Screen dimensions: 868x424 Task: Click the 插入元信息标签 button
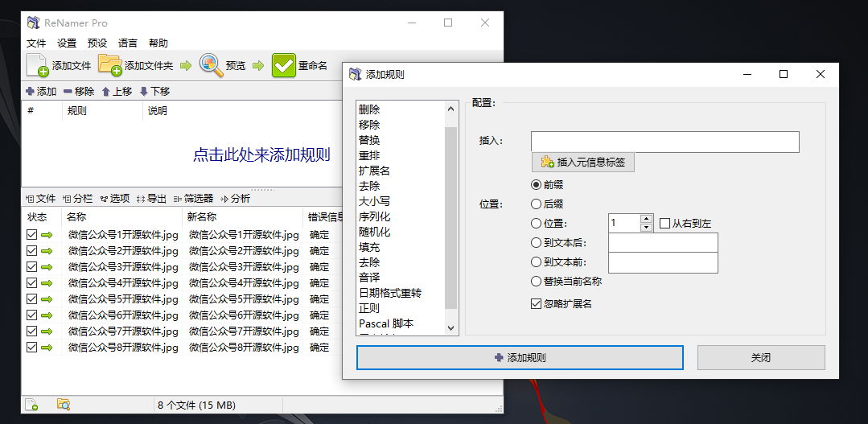click(583, 163)
